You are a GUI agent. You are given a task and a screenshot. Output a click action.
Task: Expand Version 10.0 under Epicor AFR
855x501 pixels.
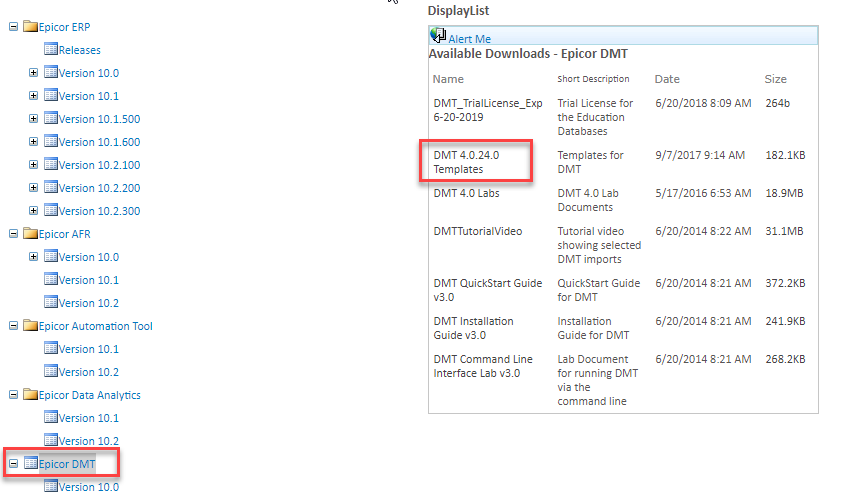click(x=33, y=256)
